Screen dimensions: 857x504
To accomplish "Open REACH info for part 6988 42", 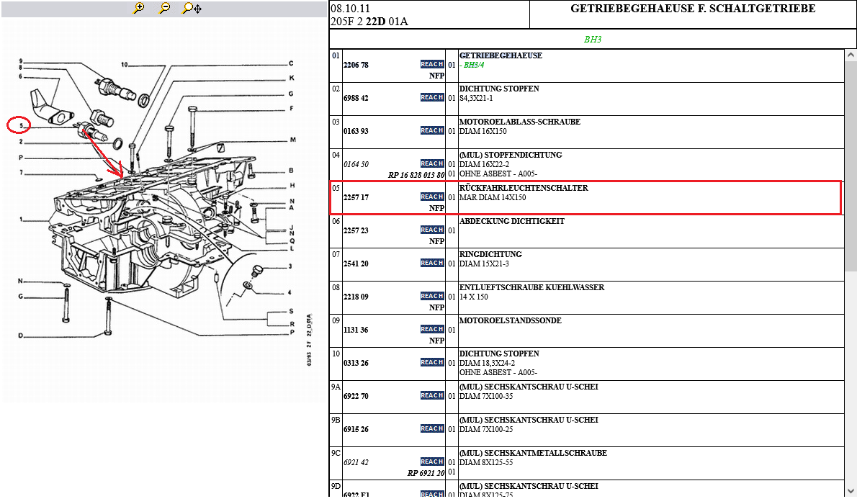I will point(432,97).
